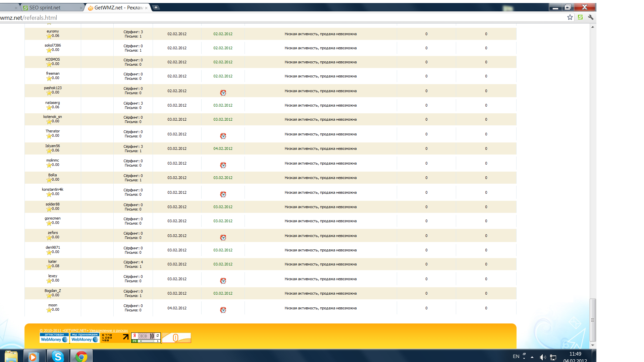Click the network tray icon
The width and height of the screenshot is (644, 362).
(553, 357)
